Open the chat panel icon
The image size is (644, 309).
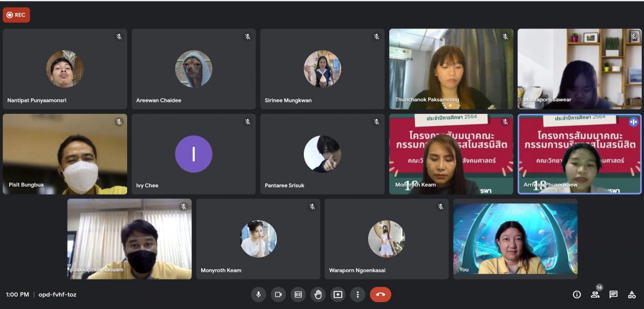point(613,295)
